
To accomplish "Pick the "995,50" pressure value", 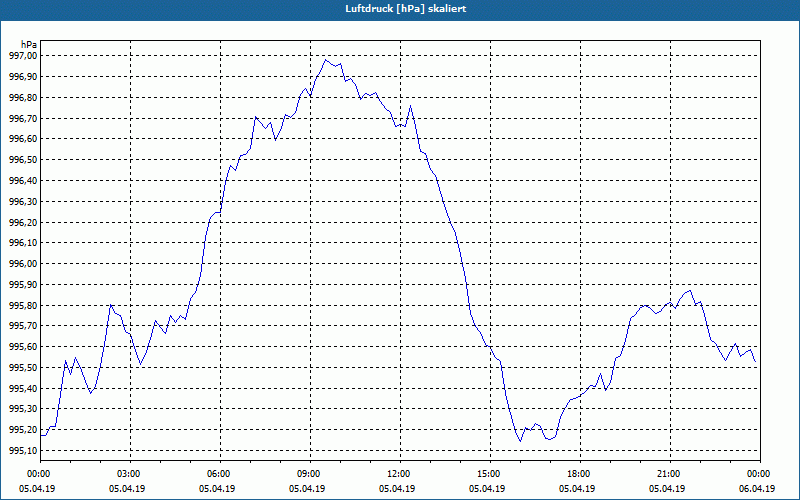I will 23,367.
